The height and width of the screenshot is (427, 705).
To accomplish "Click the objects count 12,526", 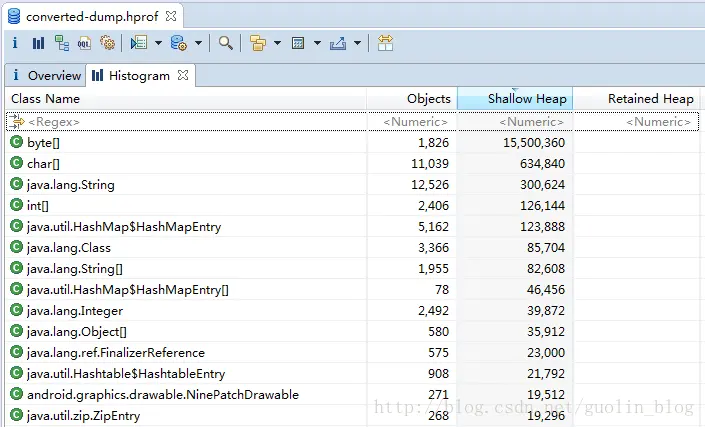I will [x=430, y=185].
